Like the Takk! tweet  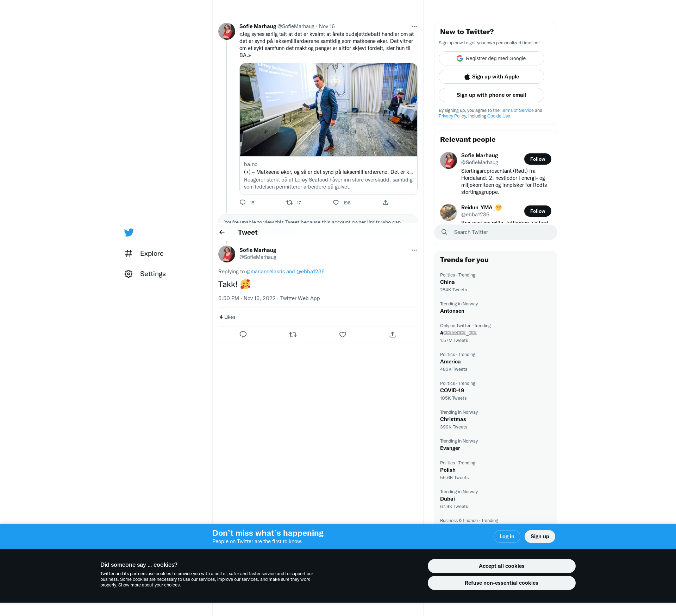(343, 335)
